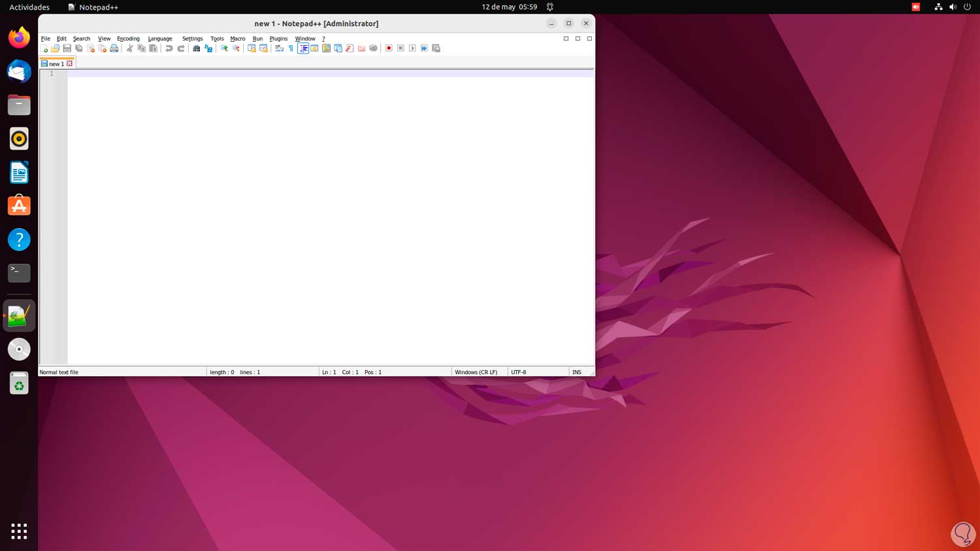Open Actividades in the top bar

click(x=29, y=7)
